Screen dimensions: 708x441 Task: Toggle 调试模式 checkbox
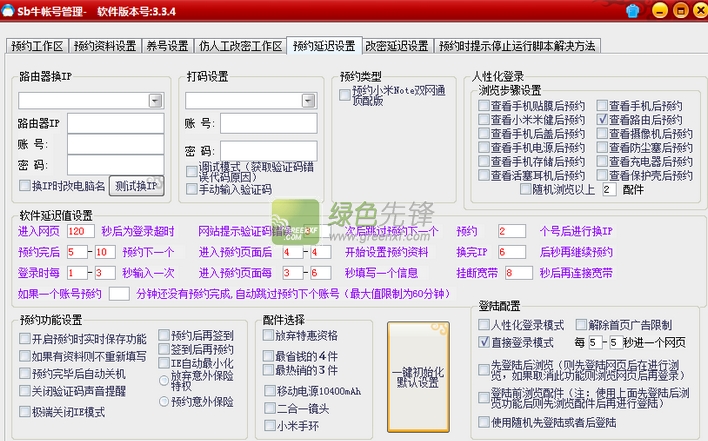coord(191,172)
